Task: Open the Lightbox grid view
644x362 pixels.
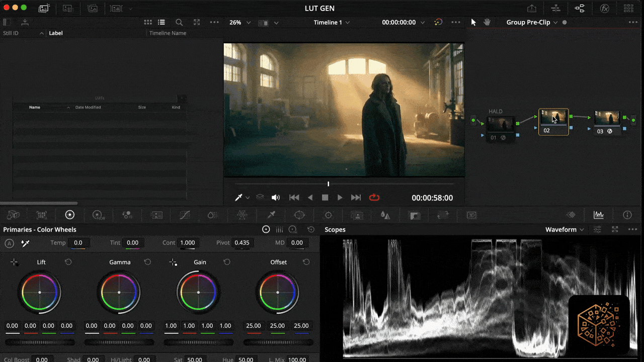Action: pyautogui.click(x=628, y=8)
